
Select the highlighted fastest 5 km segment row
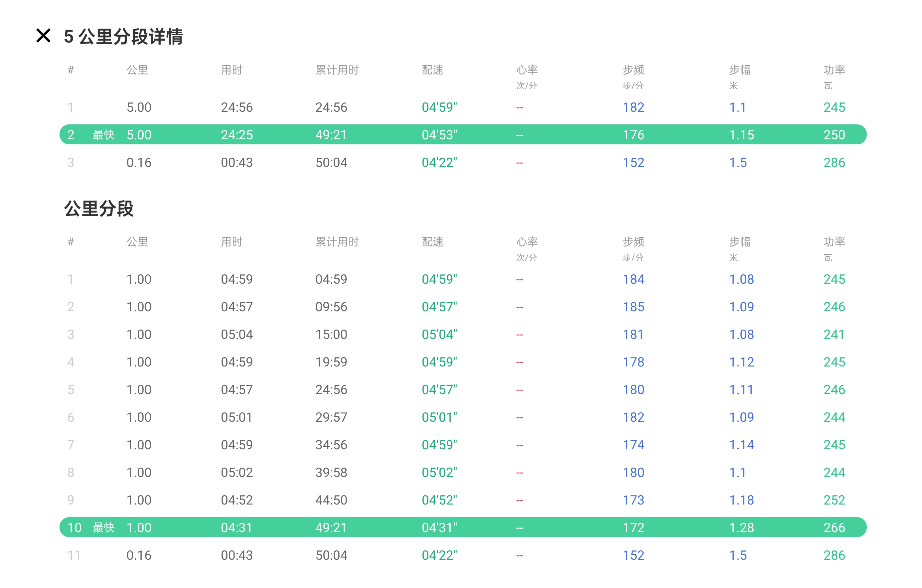tap(463, 134)
